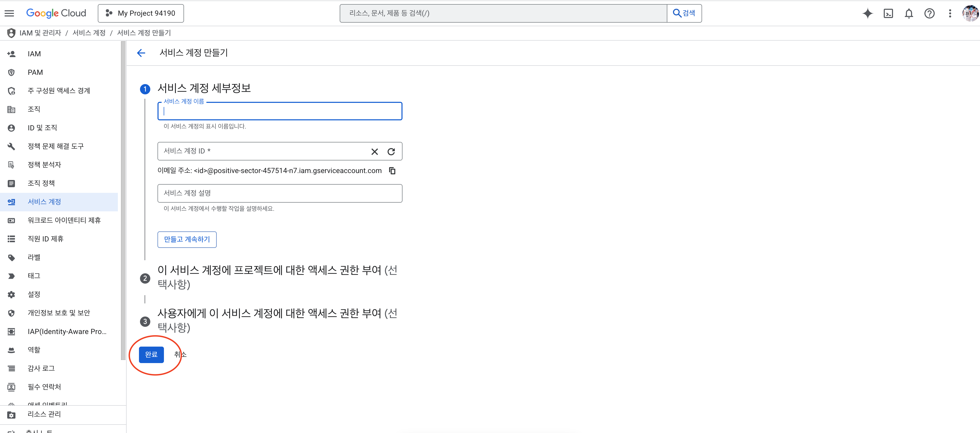Click the 만들고 계속하기 button

(187, 239)
